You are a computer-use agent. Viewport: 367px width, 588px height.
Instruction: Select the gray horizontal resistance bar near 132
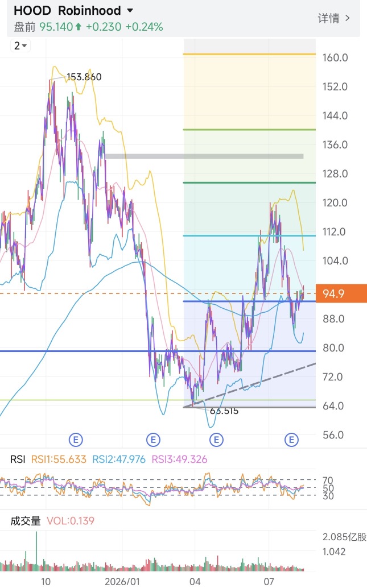point(204,156)
